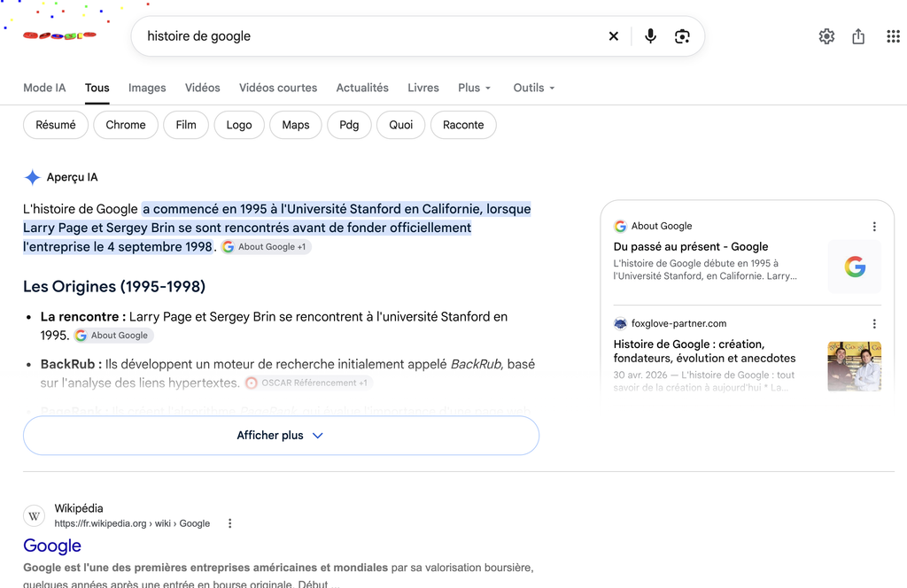Click the Google doodle logo
The height and width of the screenshot is (588, 907).
59,35
